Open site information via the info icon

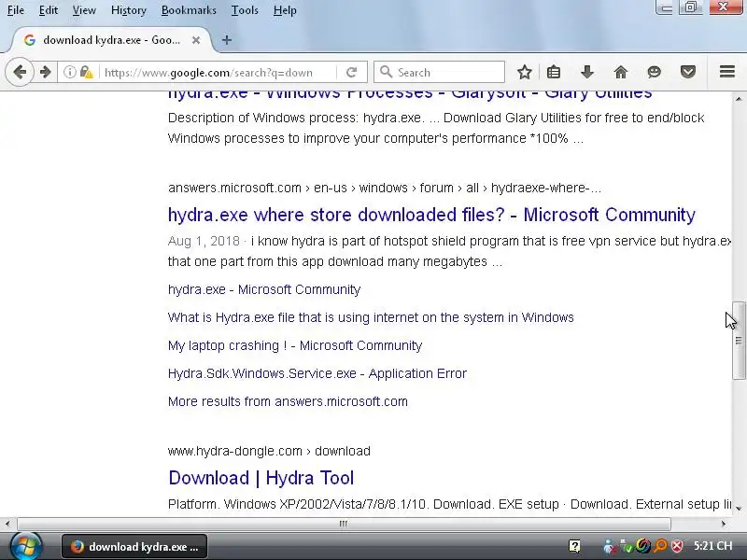[x=69, y=73]
